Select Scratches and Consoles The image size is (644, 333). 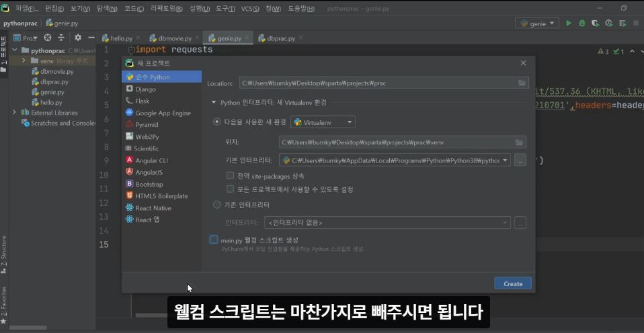58,123
